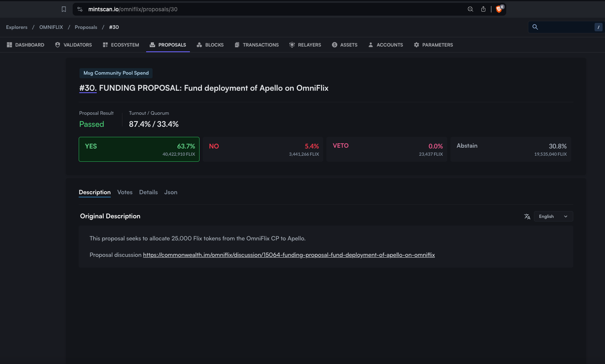Click the Original Description heading
The width and height of the screenshot is (605, 364).
point(110,216)
